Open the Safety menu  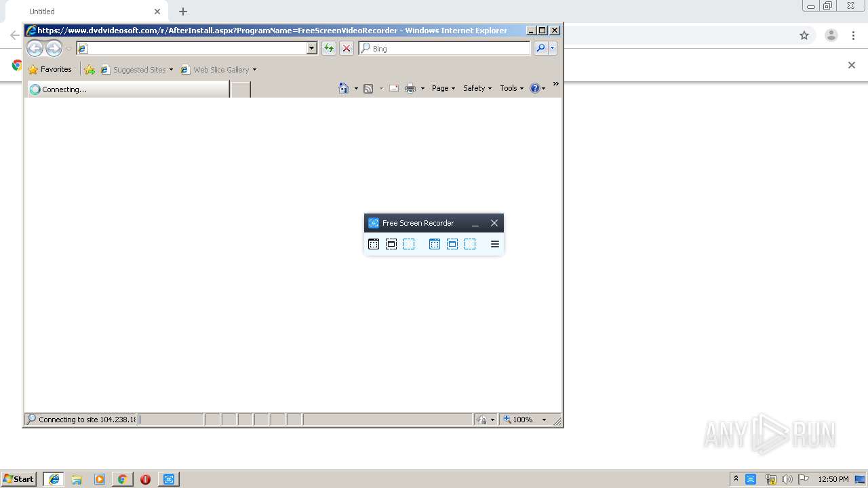click(x=477, y=88)
